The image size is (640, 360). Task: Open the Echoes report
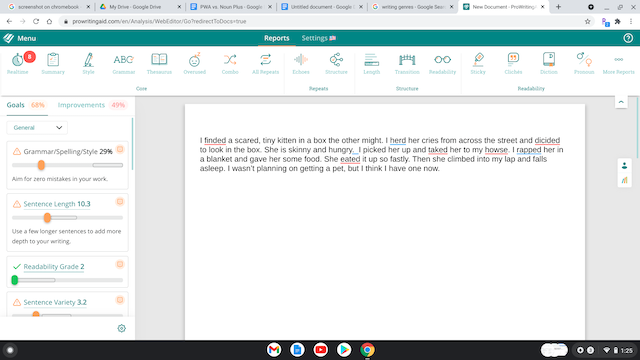[x=301, y=63]
